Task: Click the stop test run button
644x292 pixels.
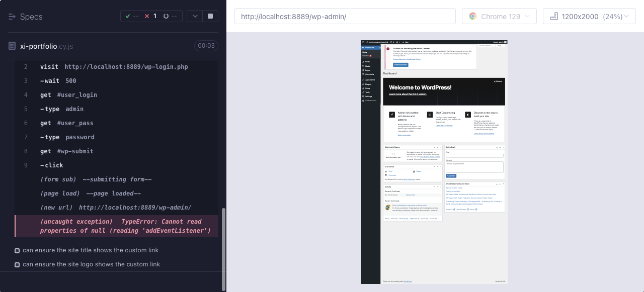Action: tap(210, 16)
